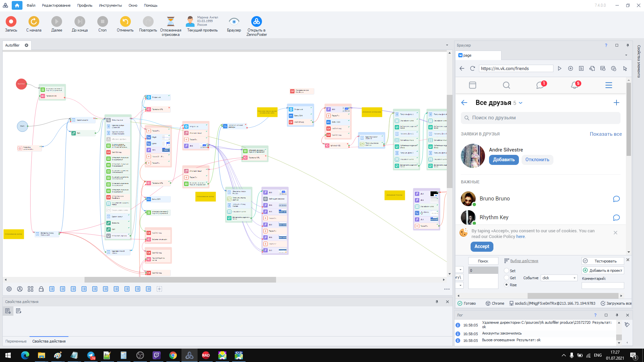
Task: Open the Инструменты menu
Action: click(x=110, y=5)
